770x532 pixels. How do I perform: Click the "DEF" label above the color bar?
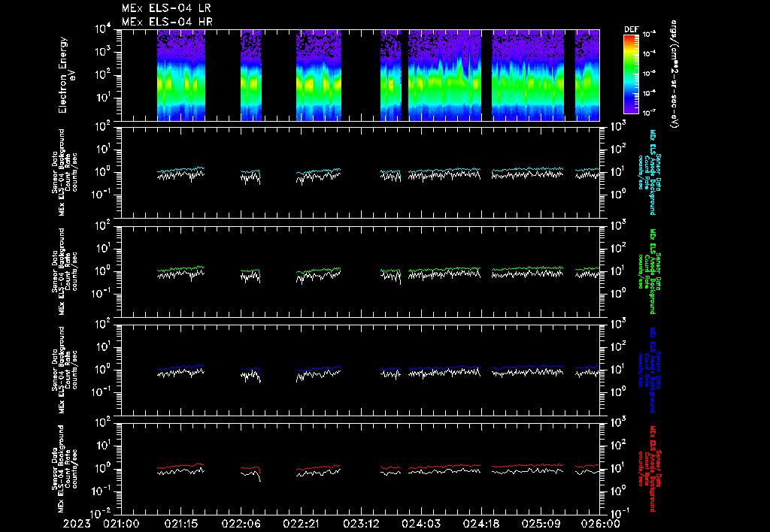click(631, 29)
